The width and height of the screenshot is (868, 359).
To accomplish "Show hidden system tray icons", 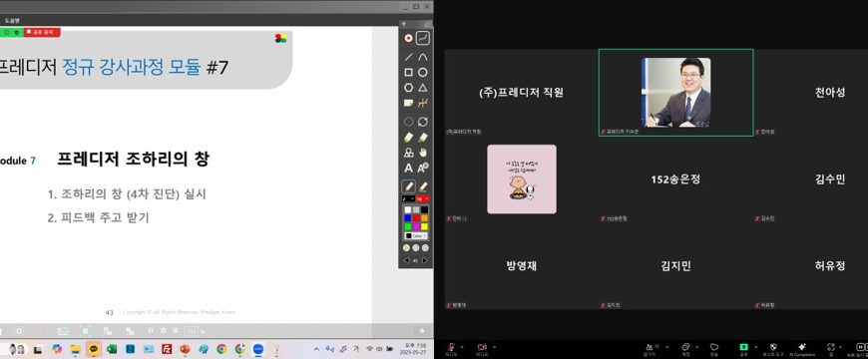I will tap(316, 349).
